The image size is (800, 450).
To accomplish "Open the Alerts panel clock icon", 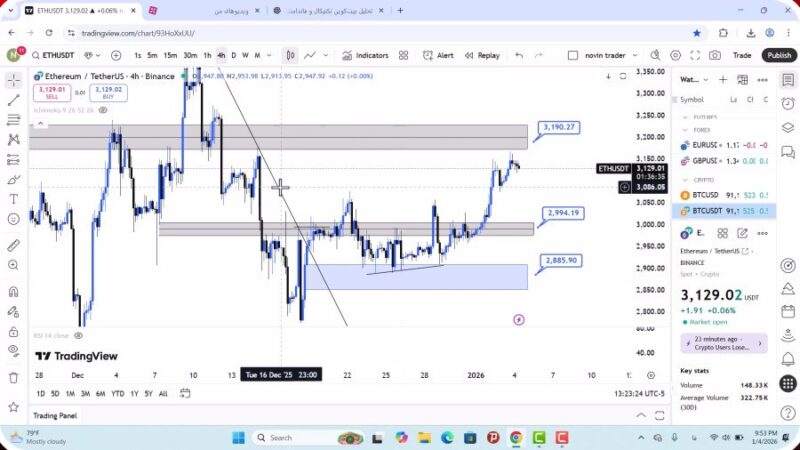I will [x=788, y=101].
